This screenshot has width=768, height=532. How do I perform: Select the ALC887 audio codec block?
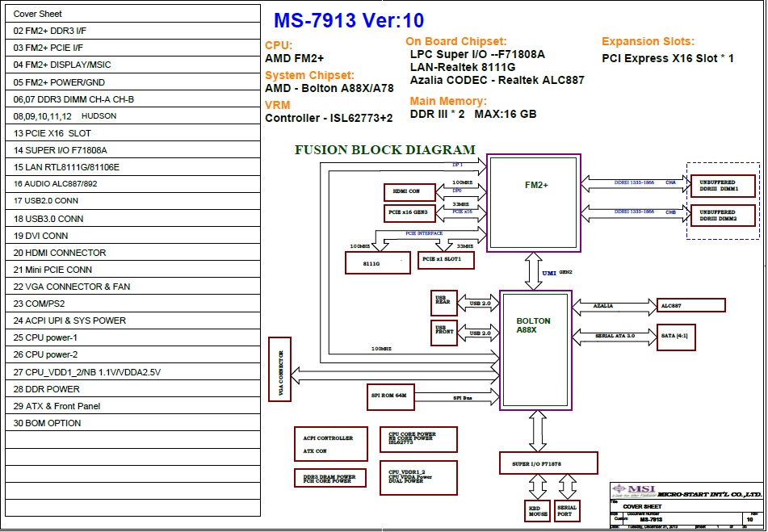(690, 305)
